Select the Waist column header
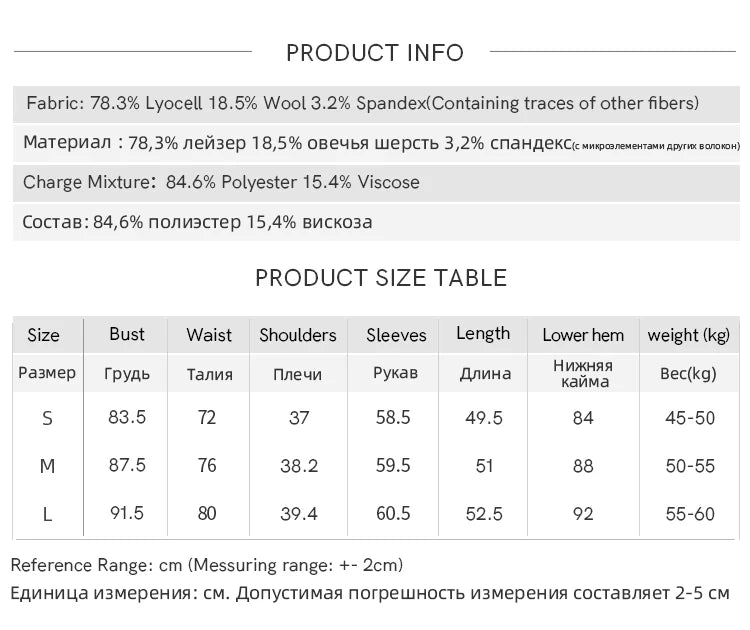Image resolution: width=750 pixels, height=630 pixels. [x=209, y=335]
